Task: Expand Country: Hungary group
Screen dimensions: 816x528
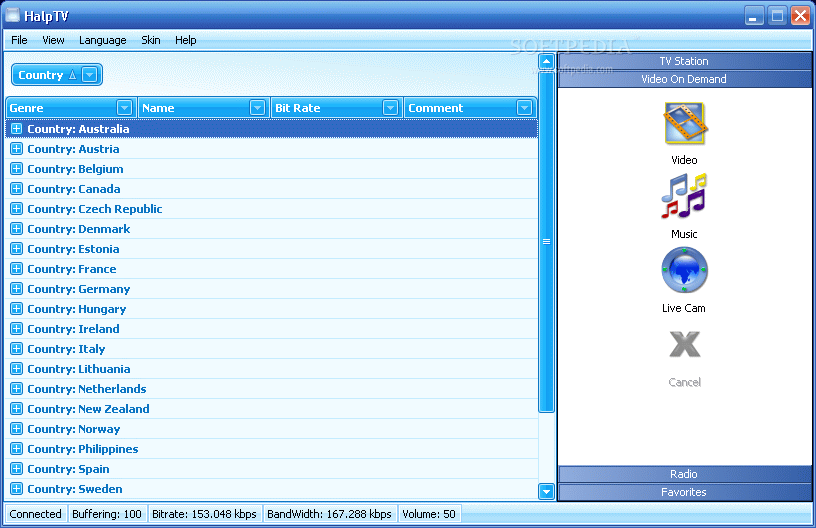Action: 17,308
